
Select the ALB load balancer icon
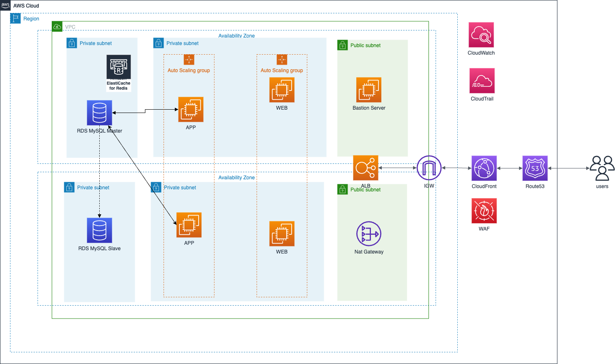[365, 168]
